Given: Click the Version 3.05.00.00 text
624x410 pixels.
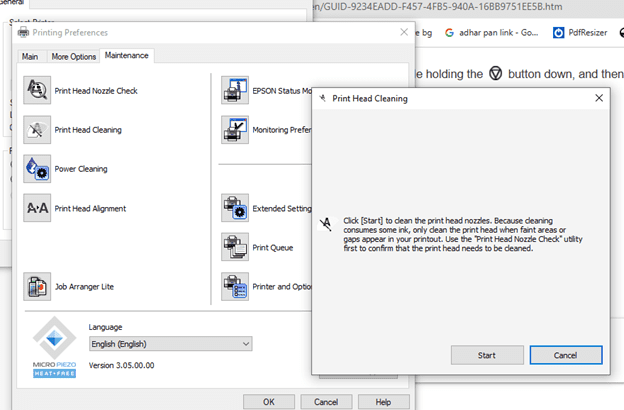Looking at the screenshot, I should [x=121, y=365].
